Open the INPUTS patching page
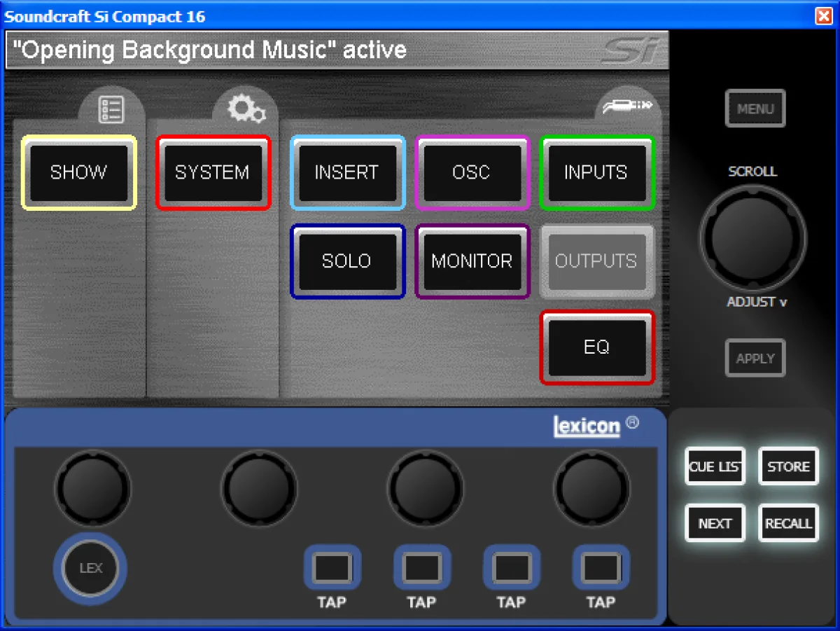Screen dimensions: 840x631 (x=596, y=172)
